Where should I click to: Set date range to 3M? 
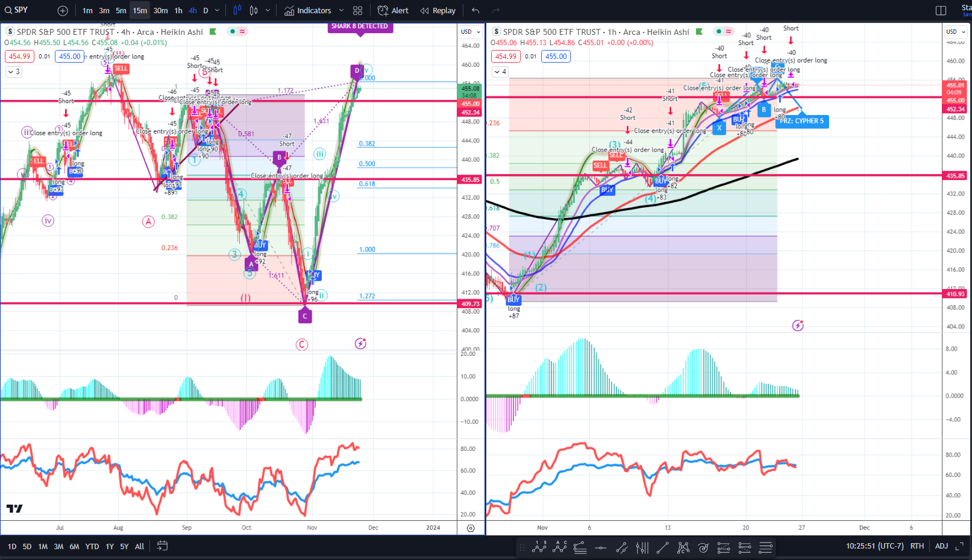click(x=58, y=547)
